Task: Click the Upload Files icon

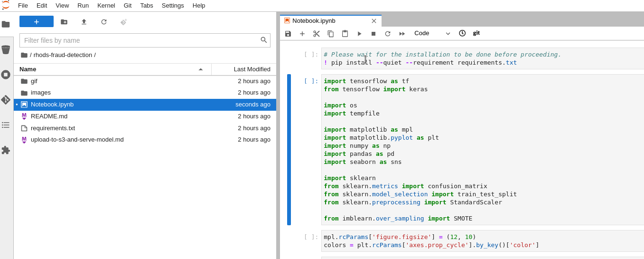Action: 84,21
